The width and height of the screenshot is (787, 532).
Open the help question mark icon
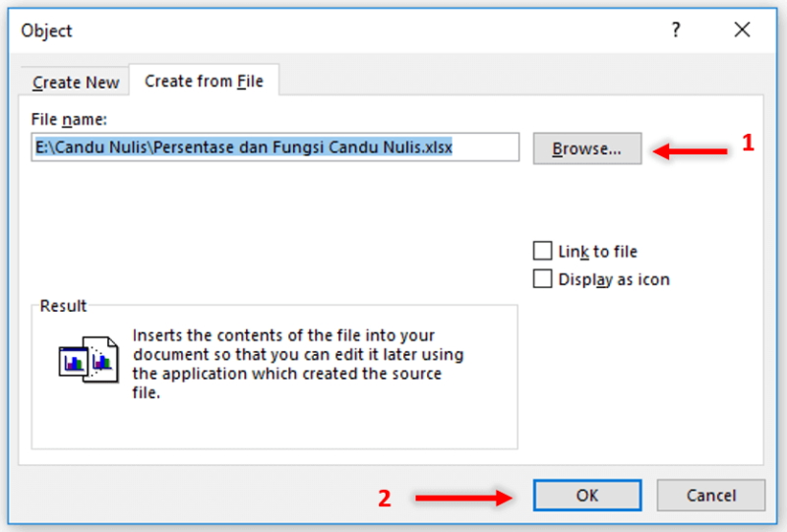[676, 30]
